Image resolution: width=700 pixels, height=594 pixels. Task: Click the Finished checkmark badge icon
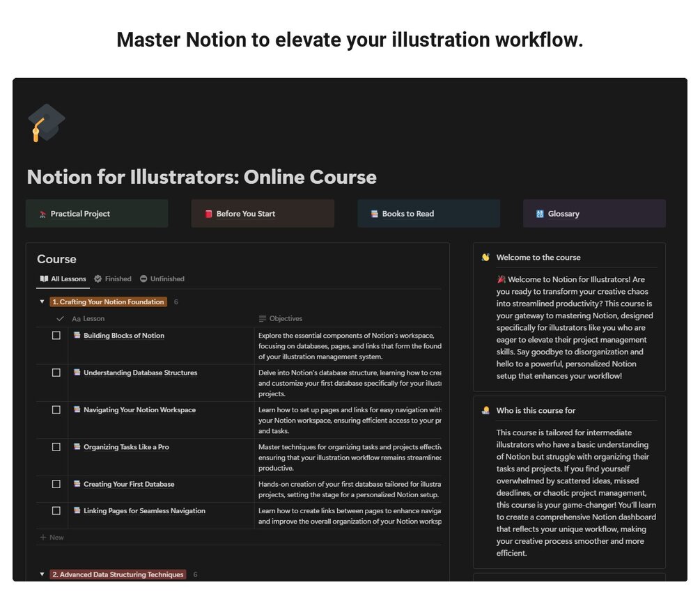pos(98,279)
